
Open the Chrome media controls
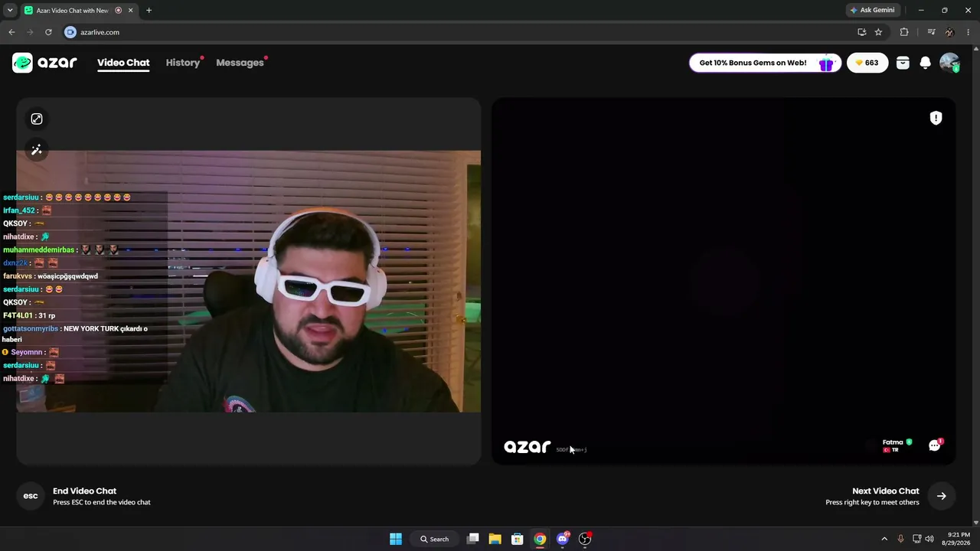click(x=931, y=32)
